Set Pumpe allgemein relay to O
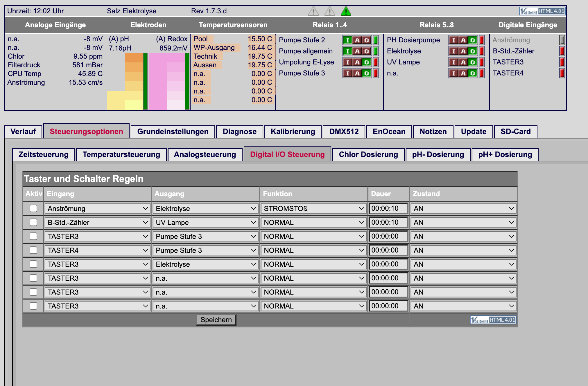The width and height of the screenshot is (588, 386). [x=367, y=51]
